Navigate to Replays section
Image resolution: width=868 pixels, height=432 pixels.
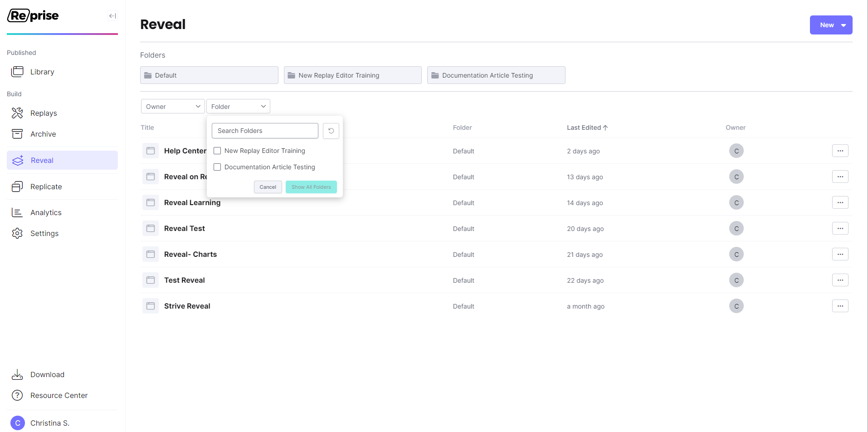click(44, 113)
